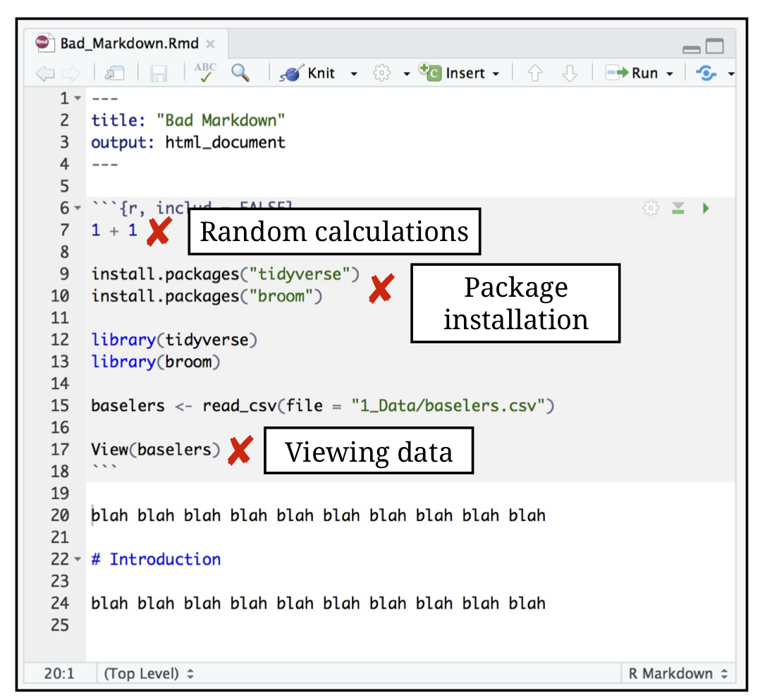Open Find and Replace magnifier
This screenshot has width=760, height=700.
pyautogui.click(x=240, y=73)
